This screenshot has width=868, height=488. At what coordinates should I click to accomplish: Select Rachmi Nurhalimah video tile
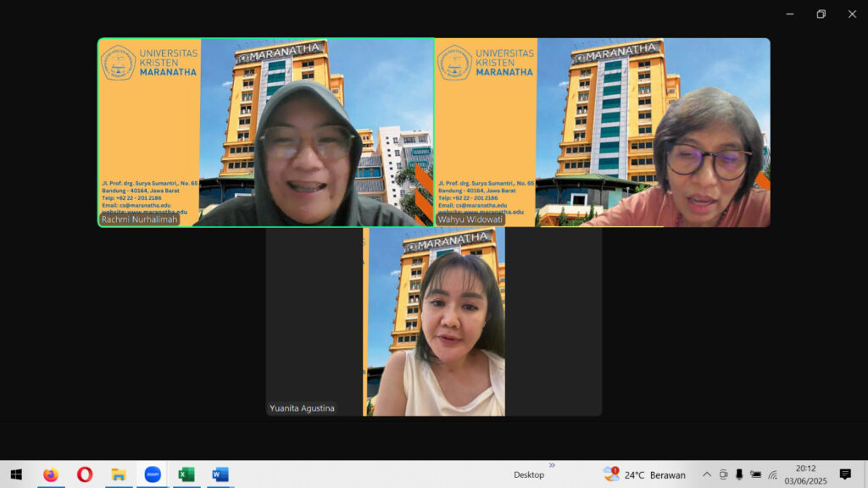(265, 132)
